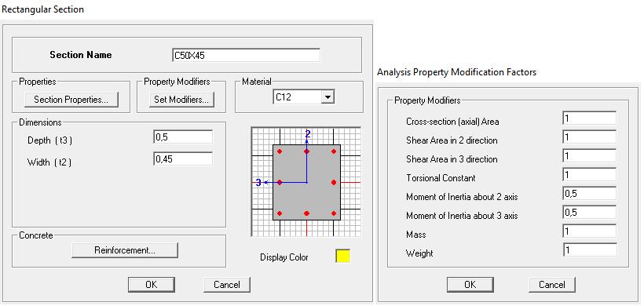This screenshot has width=644, height=306.
Task: Click the Width (t2) input field
Action: coord(183,158)
